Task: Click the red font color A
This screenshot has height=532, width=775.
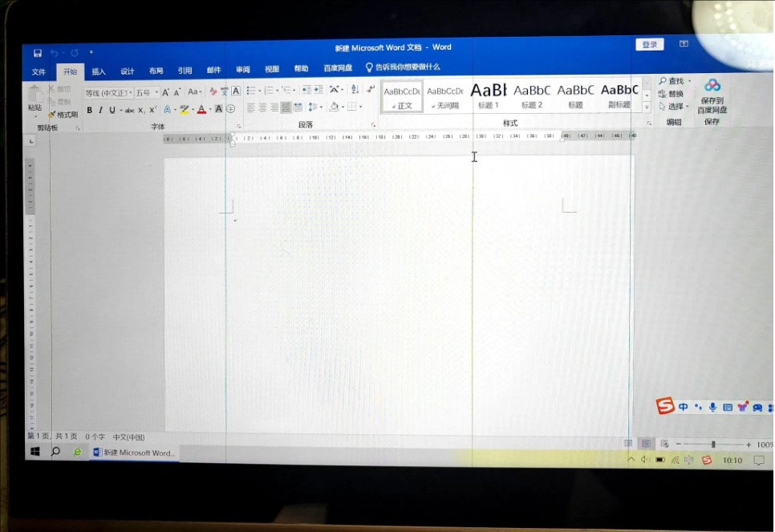Action: tap(201, 109)
